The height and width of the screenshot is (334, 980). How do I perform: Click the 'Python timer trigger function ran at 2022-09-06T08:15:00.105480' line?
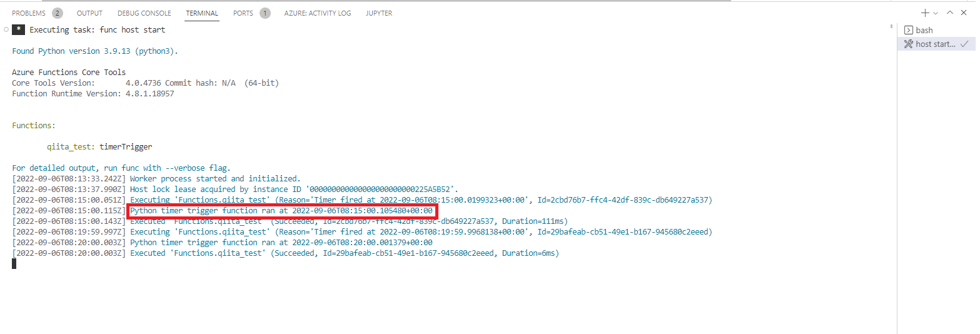point(281,210)
